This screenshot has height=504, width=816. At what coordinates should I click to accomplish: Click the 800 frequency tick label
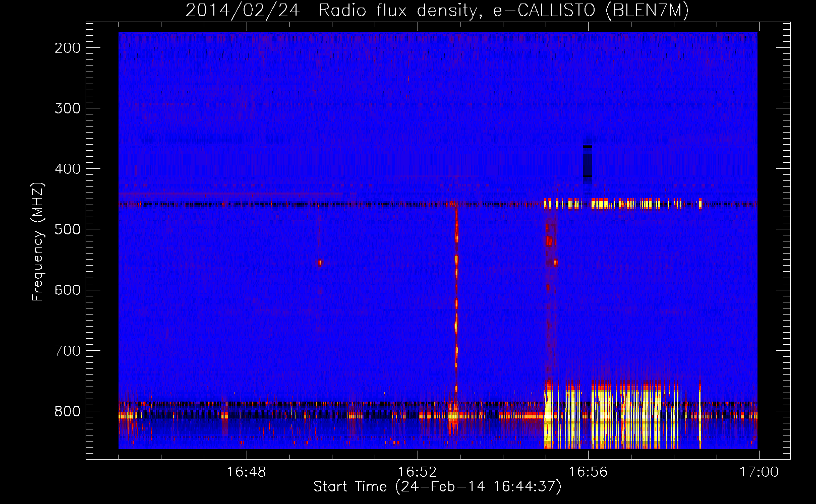point(67,411)
